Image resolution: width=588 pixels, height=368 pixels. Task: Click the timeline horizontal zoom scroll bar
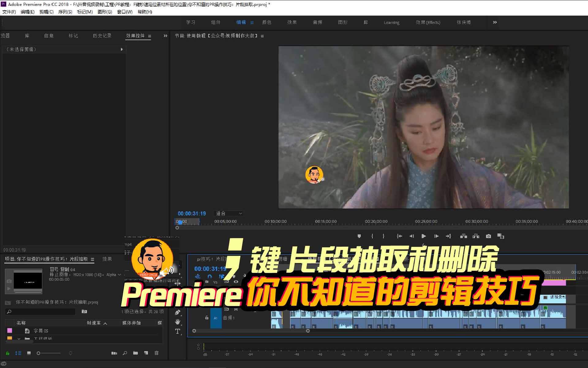[x=251, y=331]
